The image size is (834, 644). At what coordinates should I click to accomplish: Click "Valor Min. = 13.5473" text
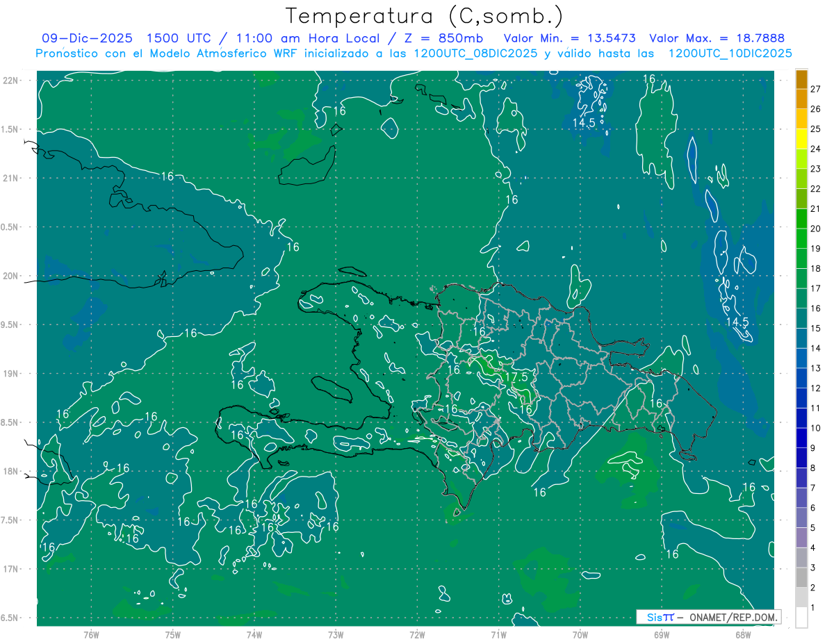pyautogui.click(x=569, y=38)
